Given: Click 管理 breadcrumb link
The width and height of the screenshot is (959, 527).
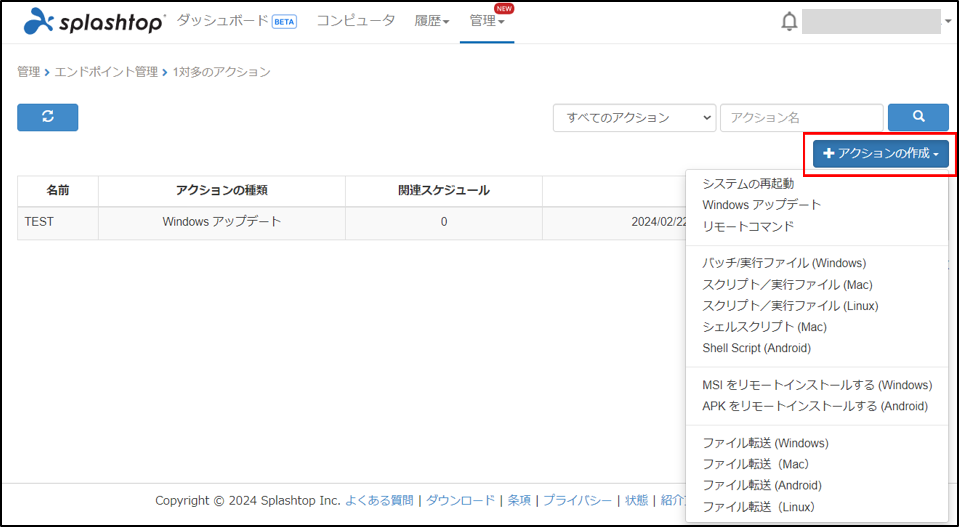Looking at the screenshot, I should tap(28, 72).
